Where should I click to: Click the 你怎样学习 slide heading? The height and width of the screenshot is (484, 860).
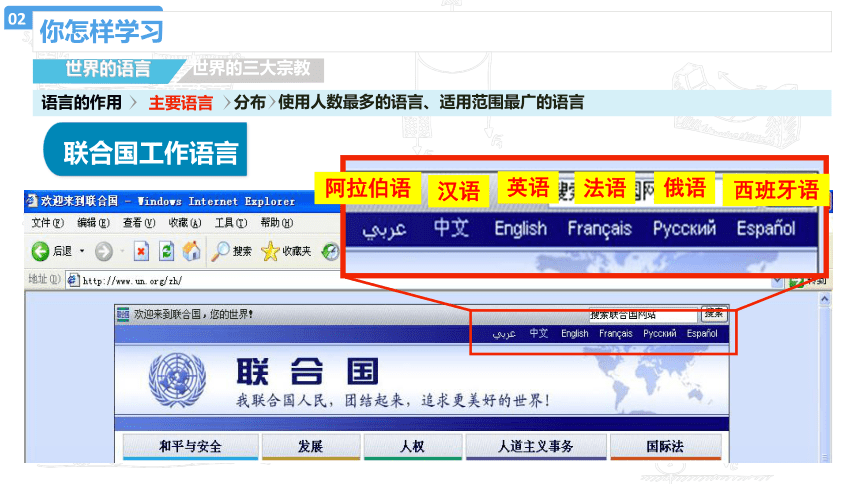(x=101, y=32)
